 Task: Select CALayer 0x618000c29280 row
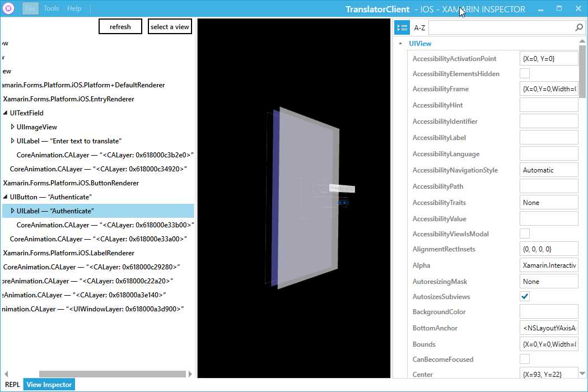point(91,267)
